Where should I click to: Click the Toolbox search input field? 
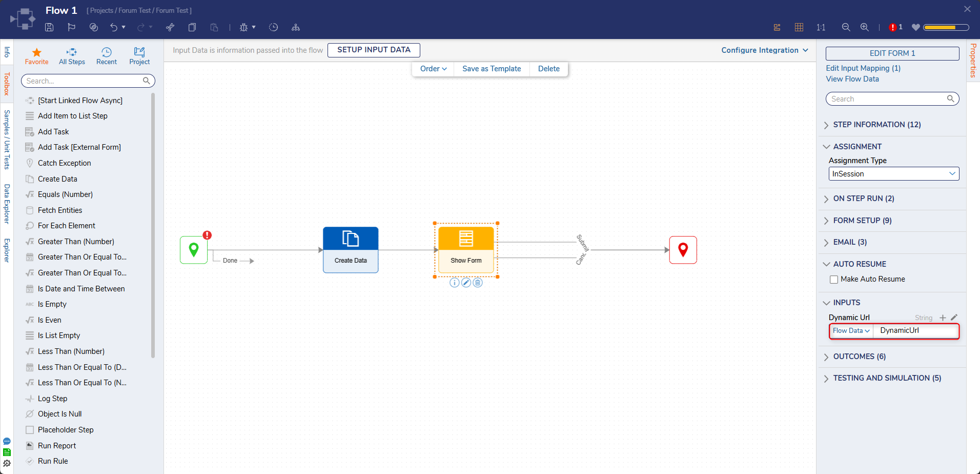click(x=84, y=81)
